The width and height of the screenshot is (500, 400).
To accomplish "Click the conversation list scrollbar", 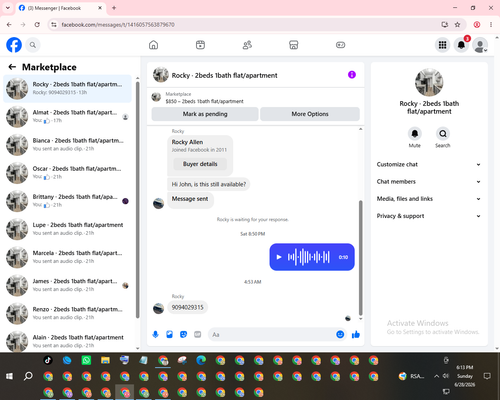I will 137,199.
